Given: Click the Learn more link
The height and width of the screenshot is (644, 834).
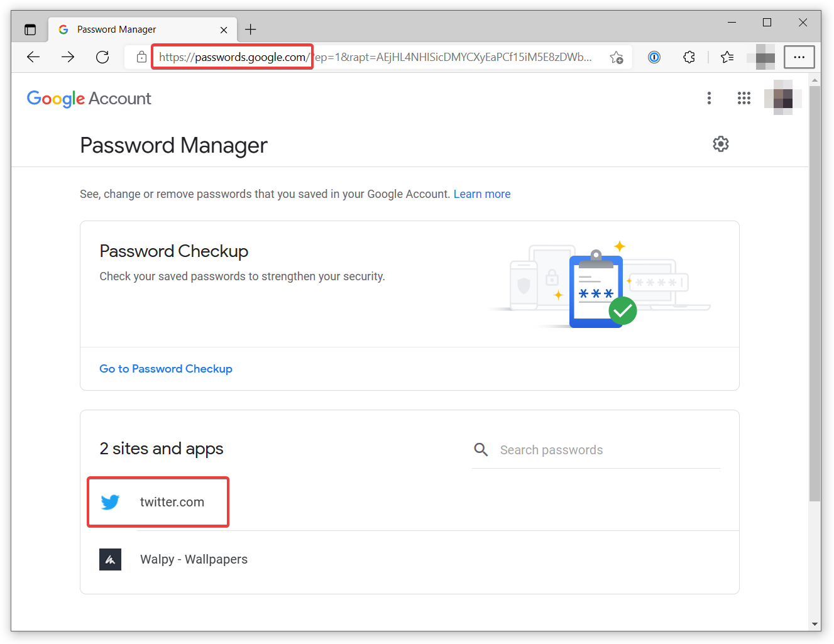Looking at the screenshot, I should (482, 194).
